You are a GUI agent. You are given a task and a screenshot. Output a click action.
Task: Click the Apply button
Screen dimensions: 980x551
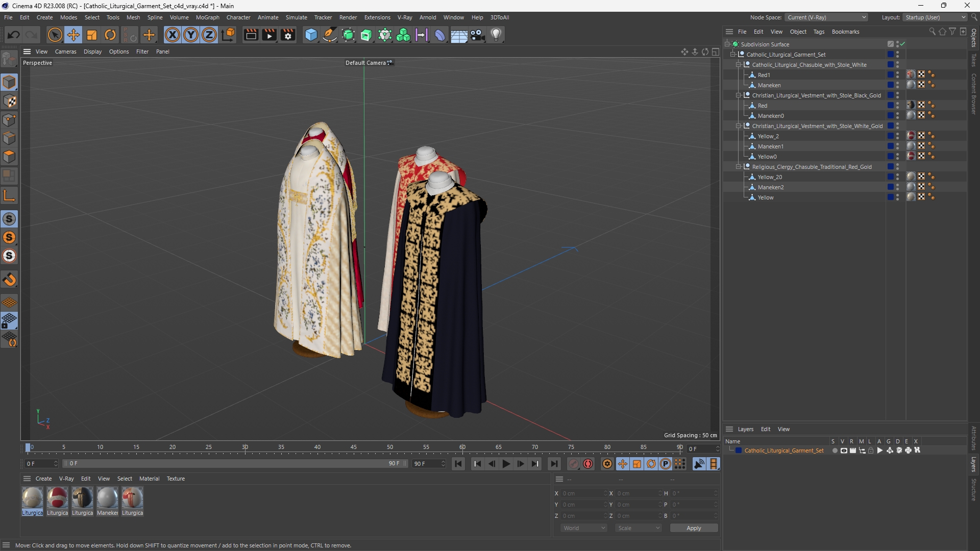[x=694, y=528]
